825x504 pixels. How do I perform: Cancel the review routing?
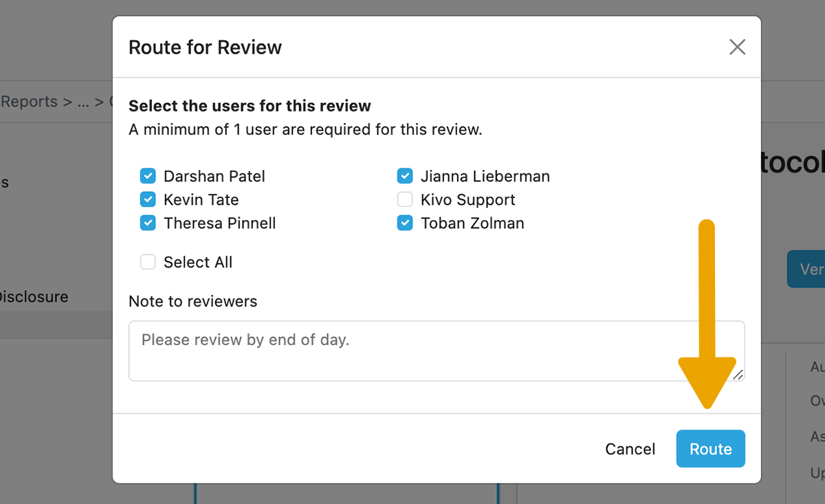(630, 448)
